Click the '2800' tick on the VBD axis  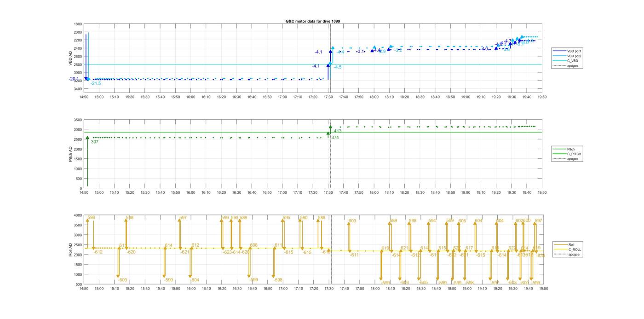coord(78,64)
